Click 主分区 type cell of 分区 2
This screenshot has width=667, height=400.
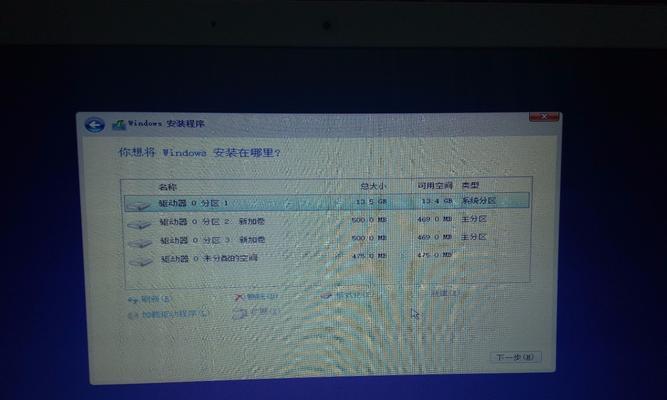pos(474,219)
